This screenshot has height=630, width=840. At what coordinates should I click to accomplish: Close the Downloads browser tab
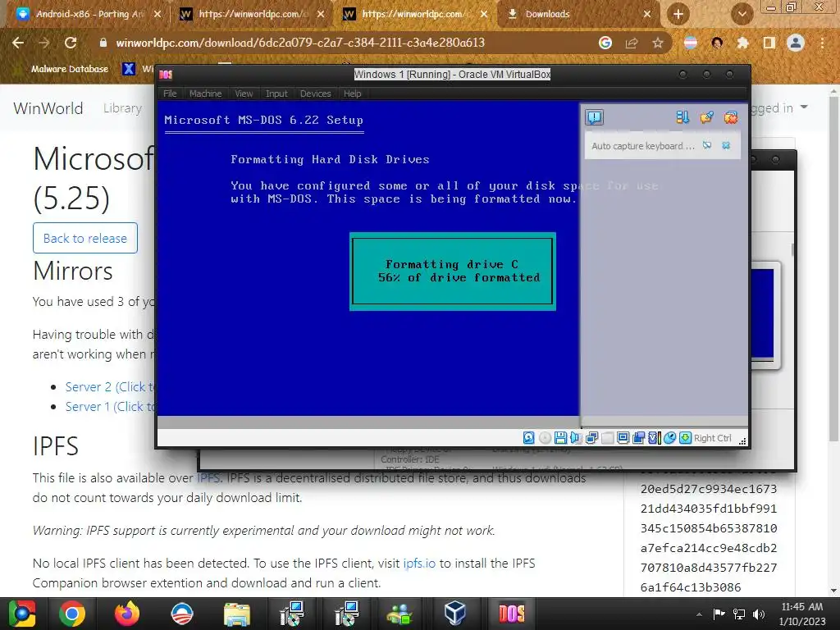click(646, 14)
